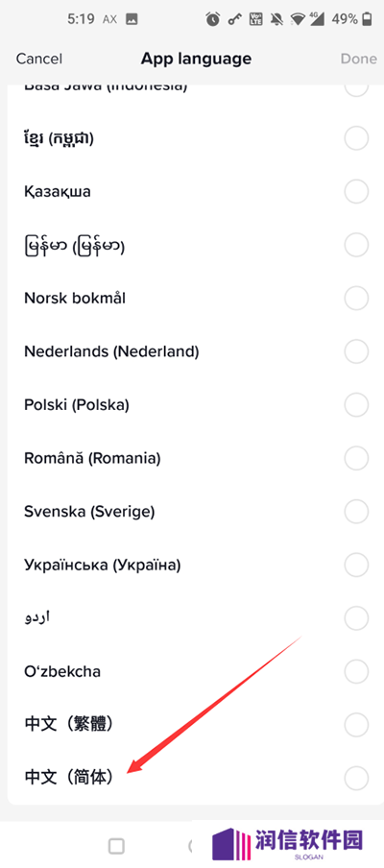This screenshot has width=384, height=868.
Task: Tap the battery status icon
Action: pos(367,19)
